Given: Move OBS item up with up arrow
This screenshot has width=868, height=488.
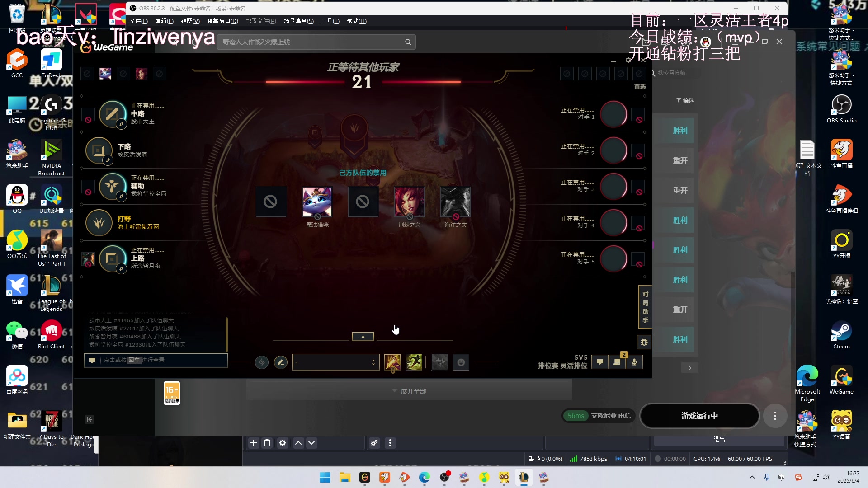Looking at the screenshot, I should click(298, 443).
